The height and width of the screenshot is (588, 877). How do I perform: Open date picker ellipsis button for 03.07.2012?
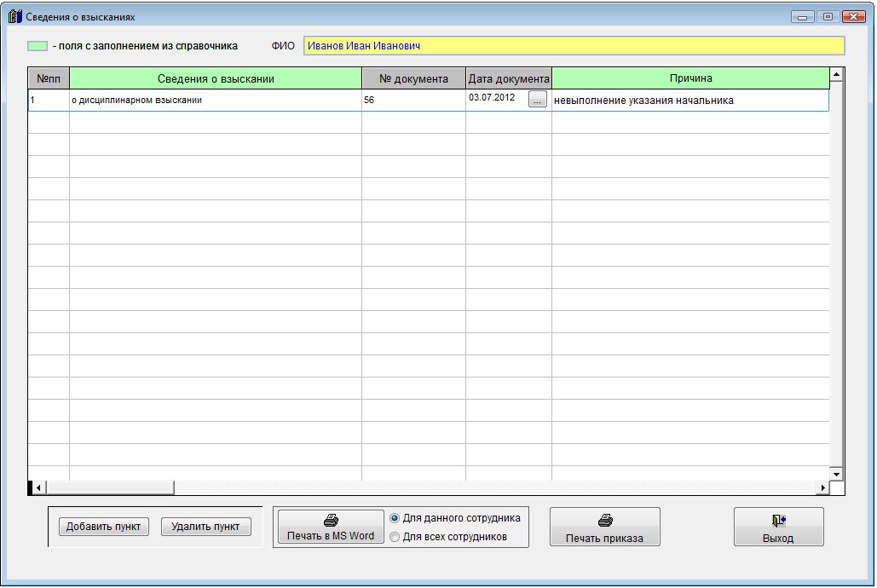click(x=538, y=100)
